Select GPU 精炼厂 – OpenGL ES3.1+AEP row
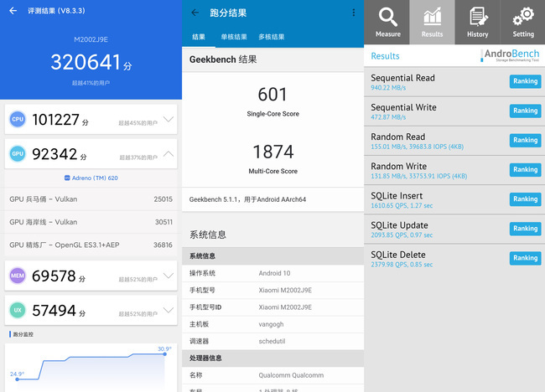Image resolution: width=545 pixels, height=392 pixels. tap(91, 245)
